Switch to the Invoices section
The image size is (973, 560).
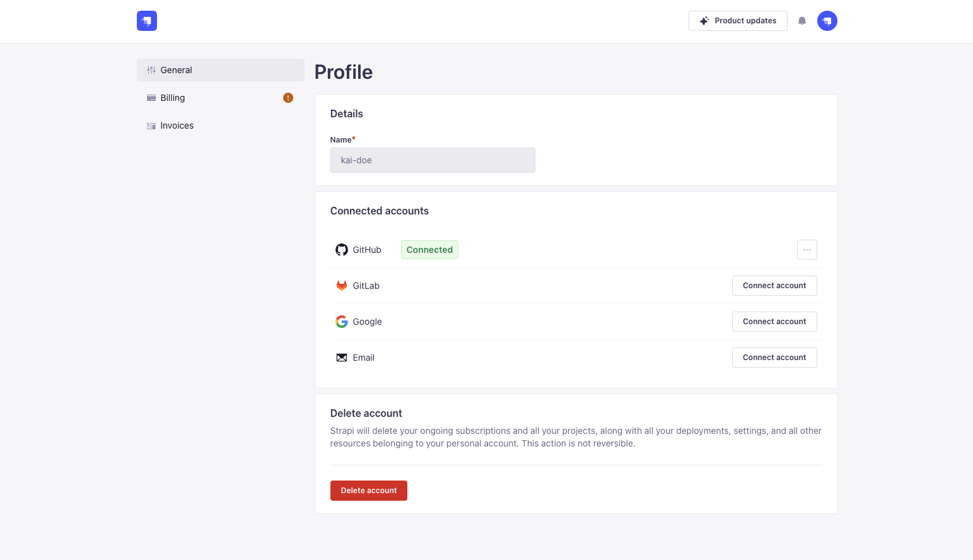pos(177,125)
